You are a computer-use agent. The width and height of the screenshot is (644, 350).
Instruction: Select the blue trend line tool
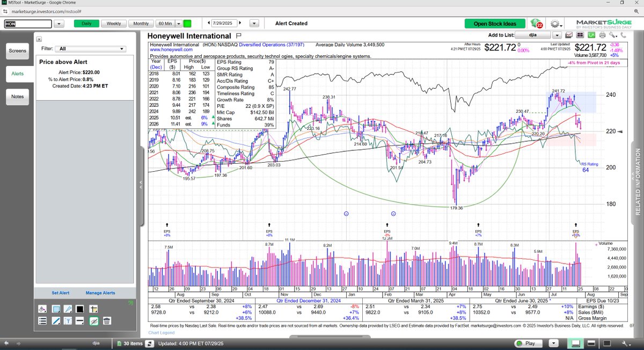coord(56,320)
